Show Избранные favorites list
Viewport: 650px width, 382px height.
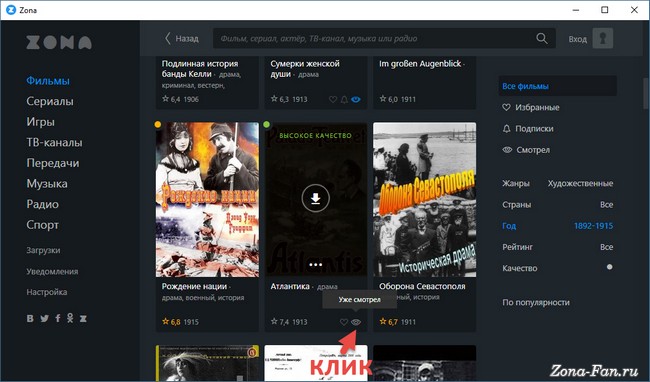click(x=537, y=107)
